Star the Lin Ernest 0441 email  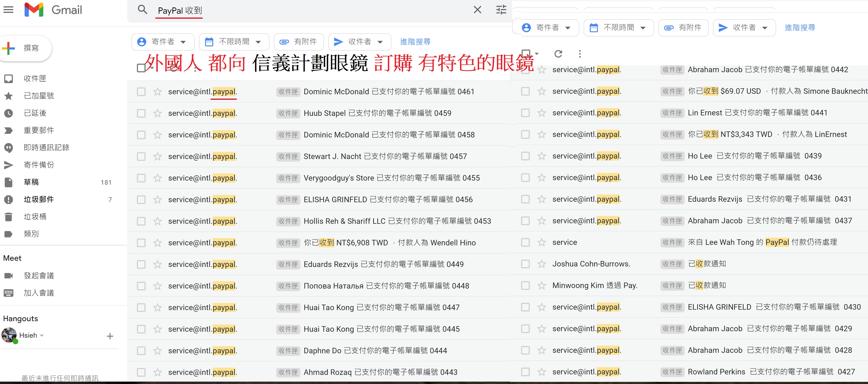pos(541,113)
